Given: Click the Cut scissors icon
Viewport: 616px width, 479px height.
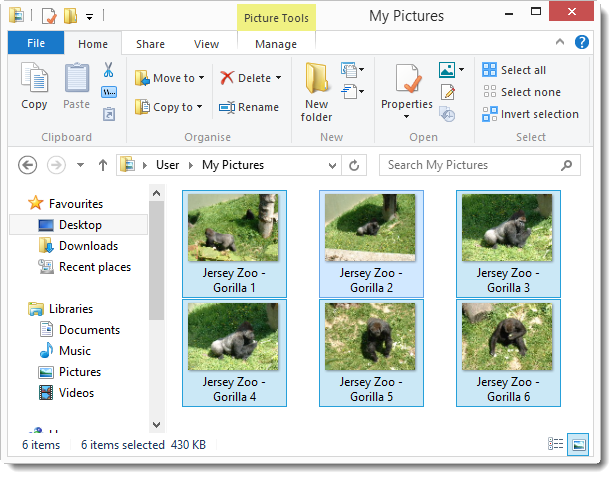Looking at the screenshot, I should (109, 70).
